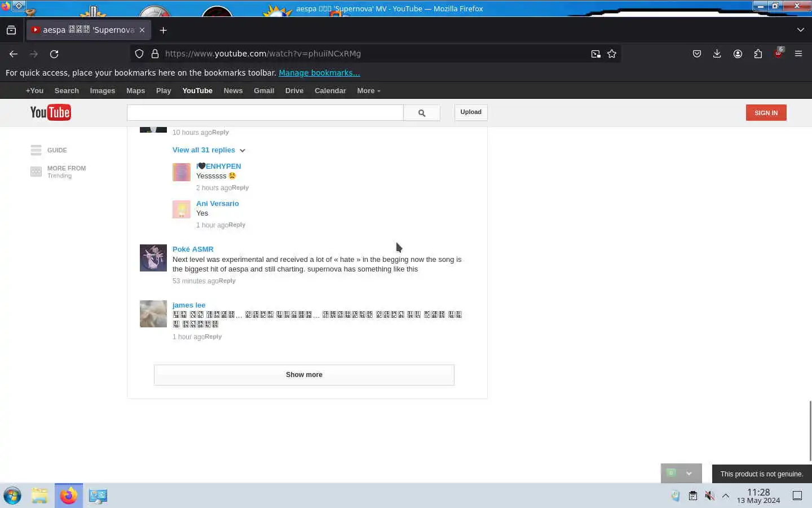Select Drive in Google bar
The height and width of the screenshot is (508, 812).
294,90
